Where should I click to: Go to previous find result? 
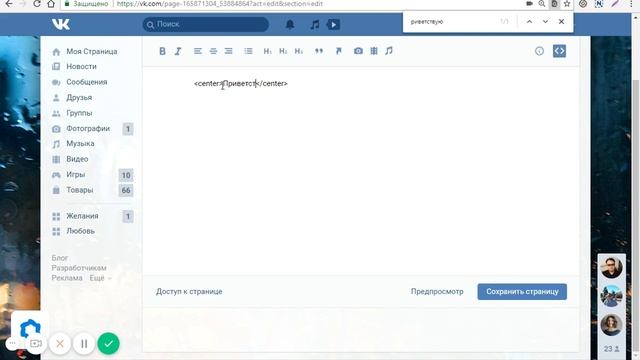tap(529, 22)
